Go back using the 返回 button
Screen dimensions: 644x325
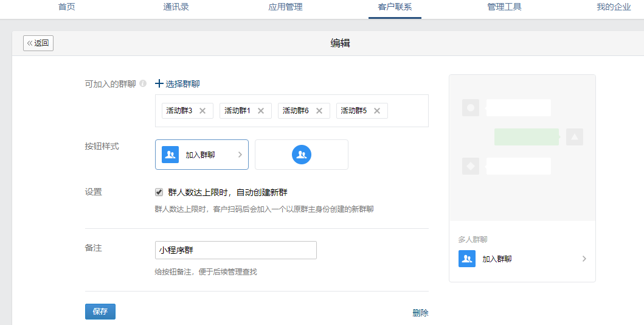click(38, 43)
